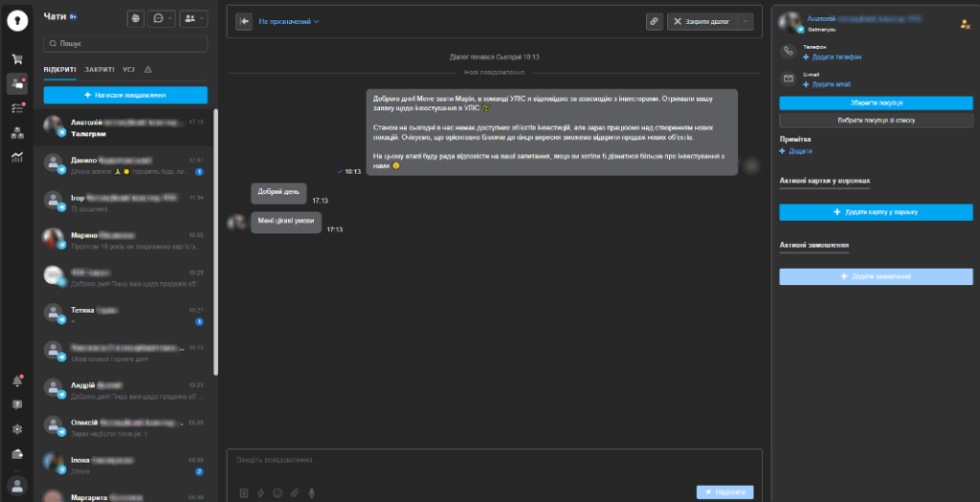The height and width of the screenshot is (502, 980).
Task: Open the settings gear in left sidebar
Action: (16, 429)
